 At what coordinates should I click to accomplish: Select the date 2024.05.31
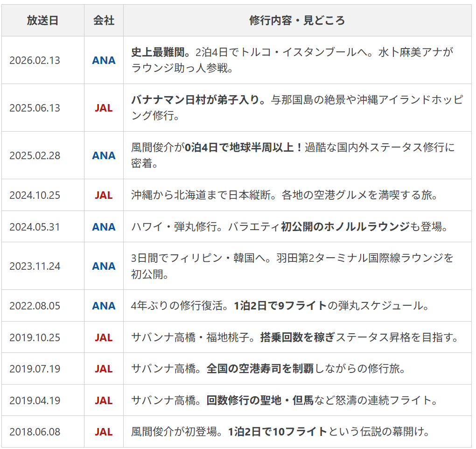[35, 227]
